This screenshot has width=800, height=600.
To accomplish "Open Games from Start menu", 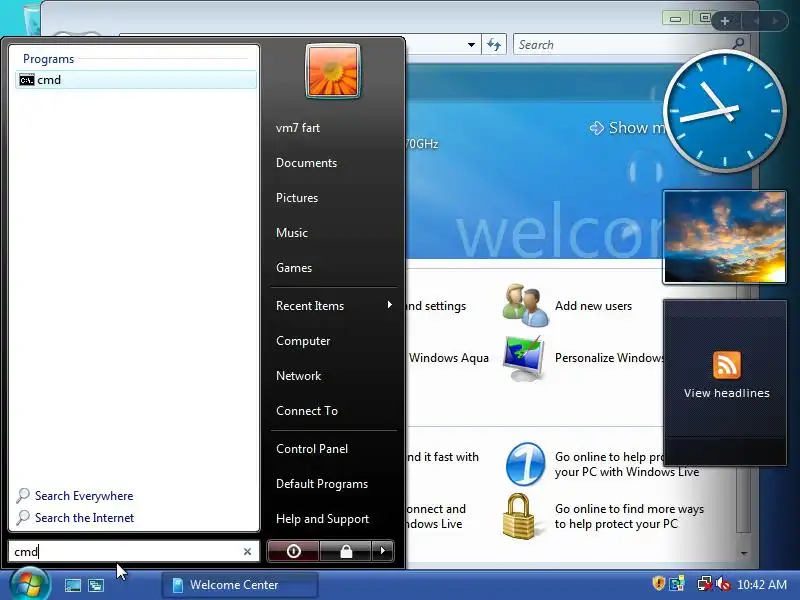I will pos(294,267).
